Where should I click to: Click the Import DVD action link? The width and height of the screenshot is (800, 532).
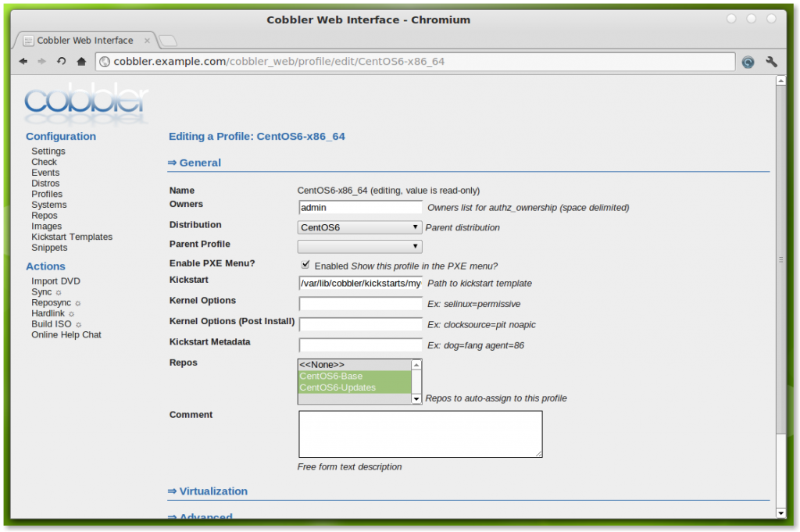point(55,281)
